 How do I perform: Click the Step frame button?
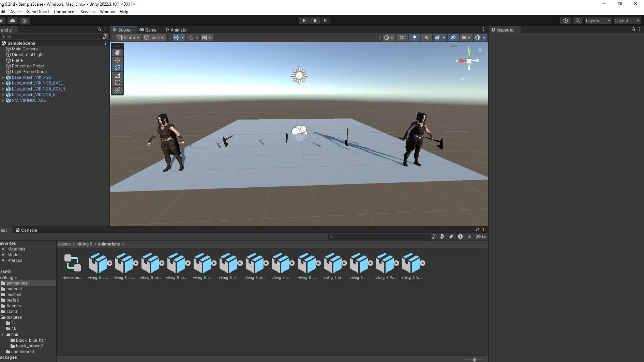[325, 21]
